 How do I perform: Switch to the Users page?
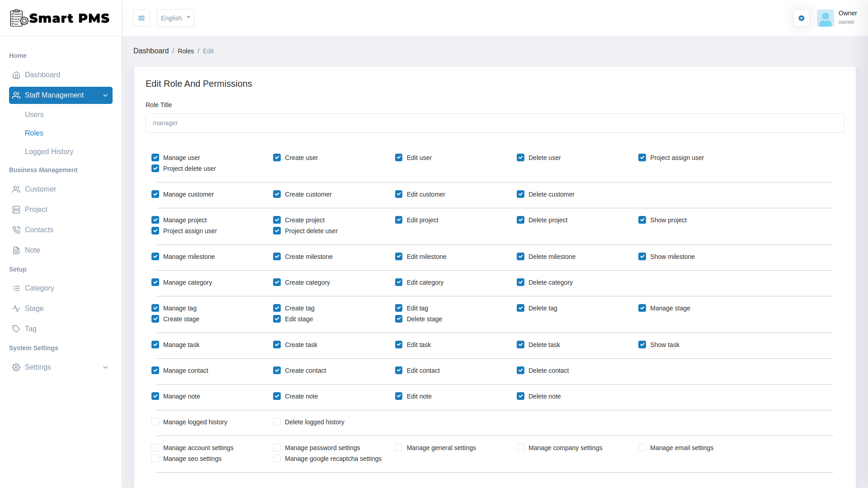pos(34,114)
